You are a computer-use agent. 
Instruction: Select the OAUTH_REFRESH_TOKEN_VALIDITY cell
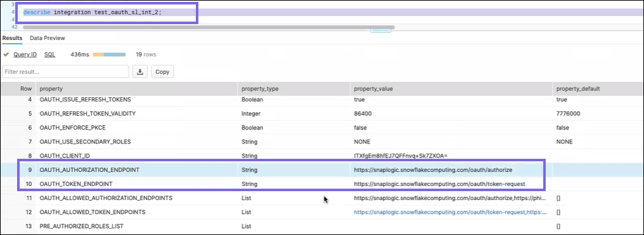pos(87,114)
